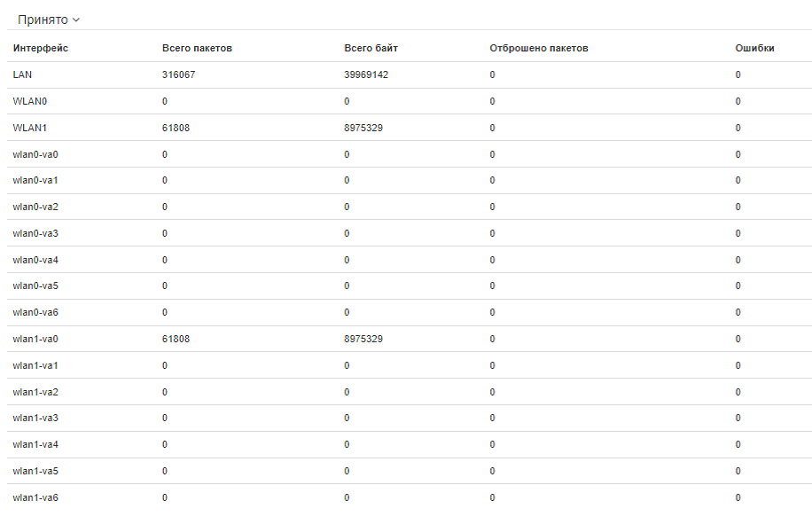Click the Отброшено пакетов column header
812x532 pixels.
click(x=539, y=48)
